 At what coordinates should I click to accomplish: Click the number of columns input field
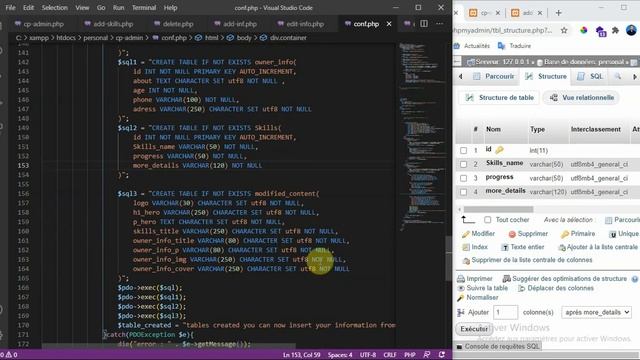[505, 312]
